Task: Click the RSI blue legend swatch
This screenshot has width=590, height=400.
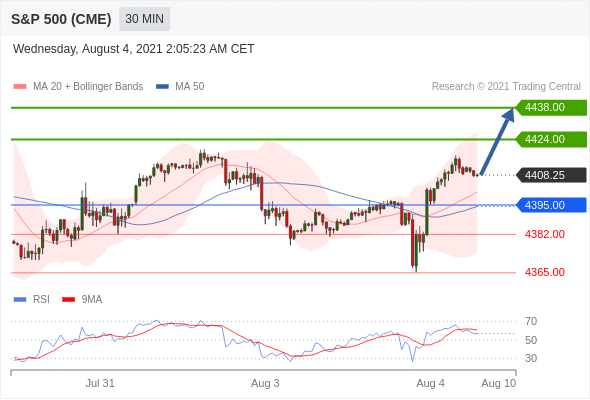Action: click(x=20, y=300)
